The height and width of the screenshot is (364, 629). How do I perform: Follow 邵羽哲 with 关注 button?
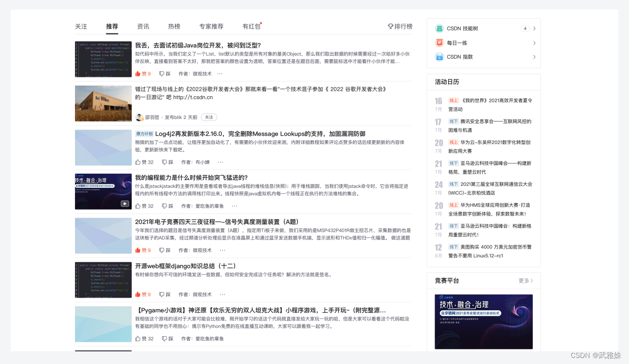point(209,117)
